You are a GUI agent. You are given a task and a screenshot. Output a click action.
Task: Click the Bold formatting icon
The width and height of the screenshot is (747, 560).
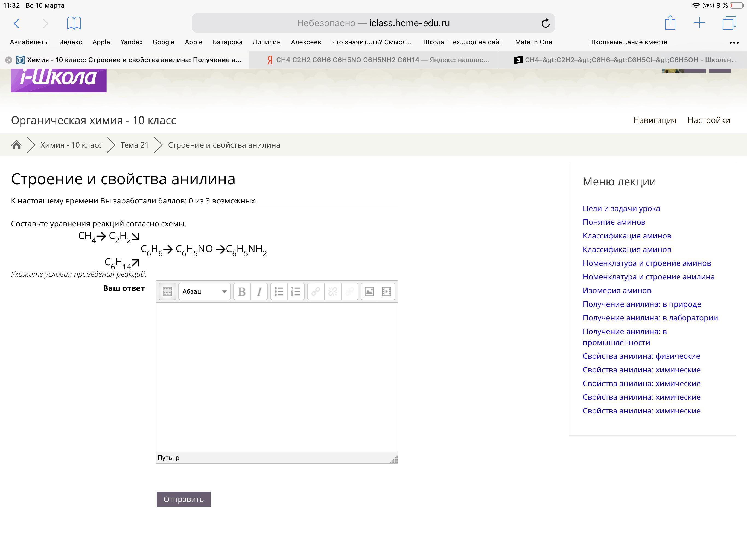click(x=242, y=291)
